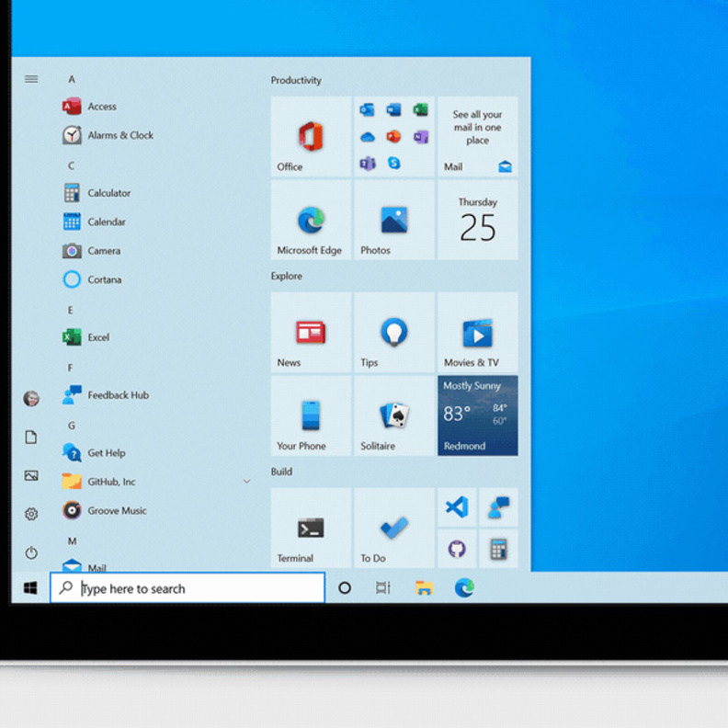Open the Office tile

coord(311,137)
